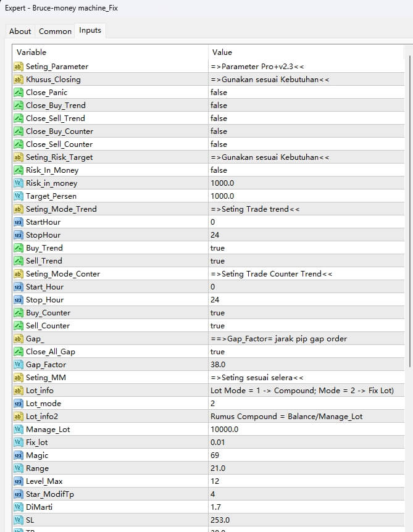The image size is (413, 532).
Task: Switch to the Common tab
Action: [x=55, y=31]
